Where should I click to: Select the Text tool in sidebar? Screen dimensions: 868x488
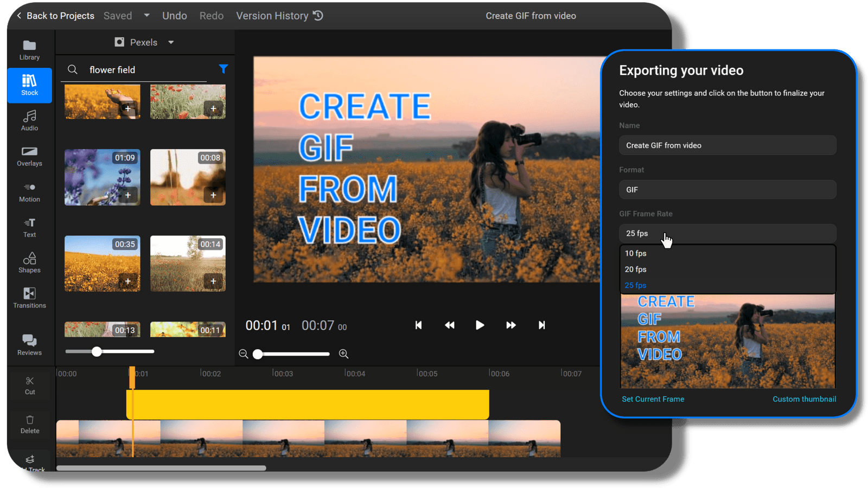pyautogui.click(x=29, y=228)
